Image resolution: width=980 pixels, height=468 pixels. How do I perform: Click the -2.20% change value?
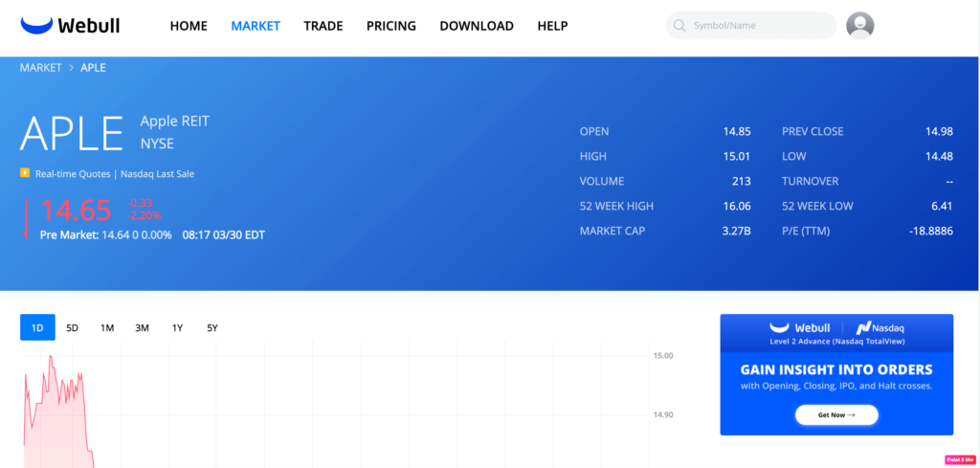(x=144, y=215)
